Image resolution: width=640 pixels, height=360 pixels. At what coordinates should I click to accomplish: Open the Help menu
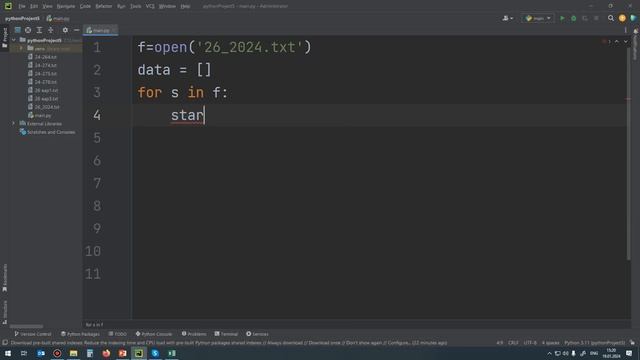tap(185, 6)
